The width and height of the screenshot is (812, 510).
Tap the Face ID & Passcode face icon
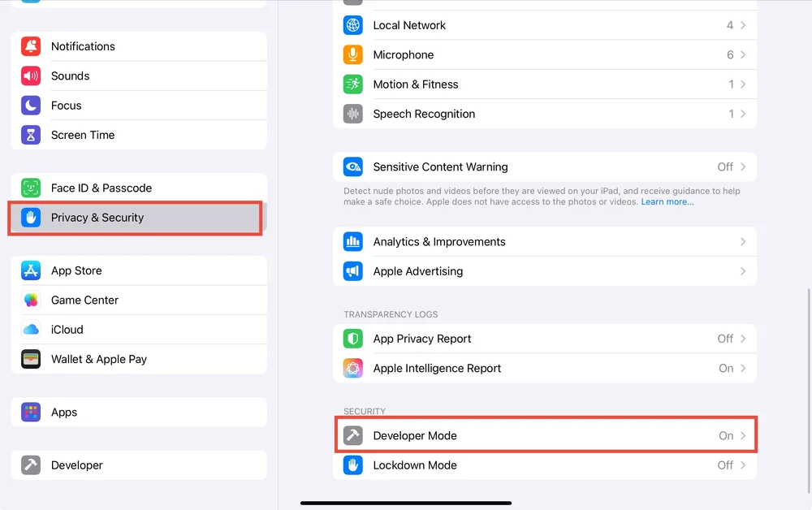pyautogui.click(x=31, y=188)
